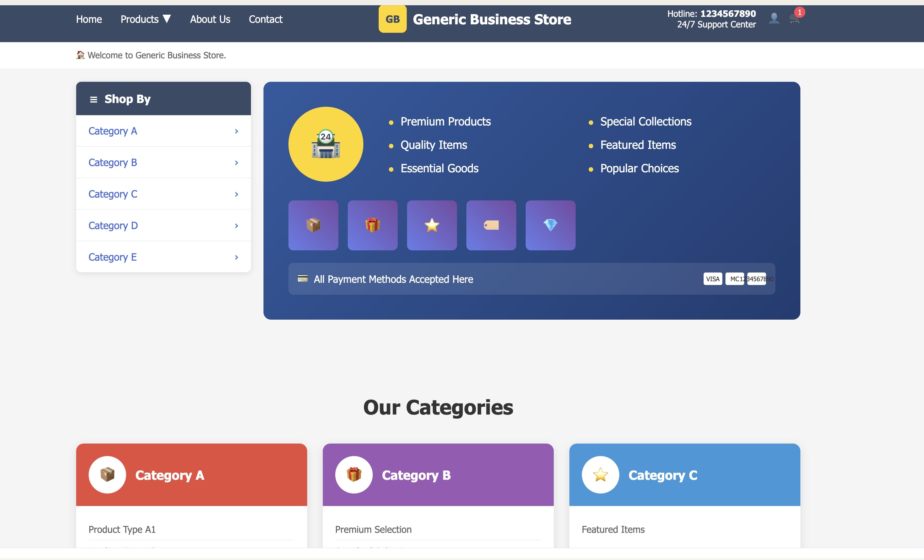The width and height of the screenshot is (924, 560).
Task: Open Category A in Shop By sidebar
Action: point(164,131)
